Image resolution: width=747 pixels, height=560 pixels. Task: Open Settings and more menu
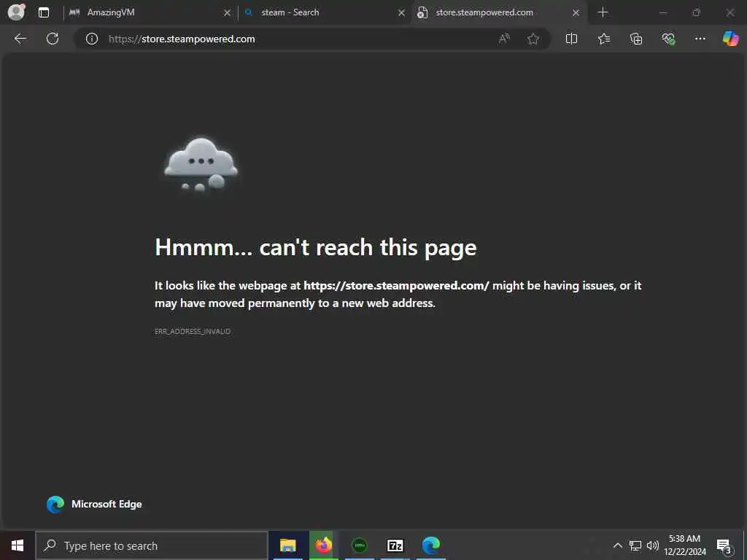[700, 39]
